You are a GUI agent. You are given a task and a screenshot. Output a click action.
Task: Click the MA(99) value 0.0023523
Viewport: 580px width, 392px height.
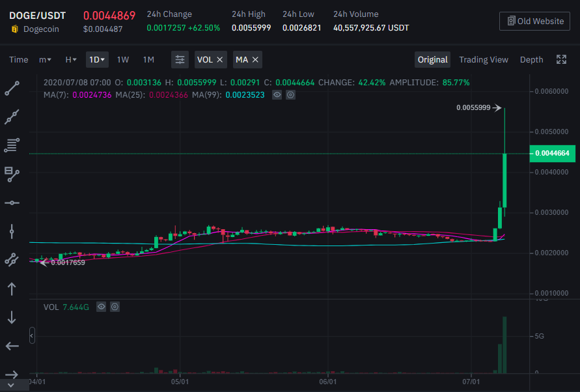[x=245, y=95]
